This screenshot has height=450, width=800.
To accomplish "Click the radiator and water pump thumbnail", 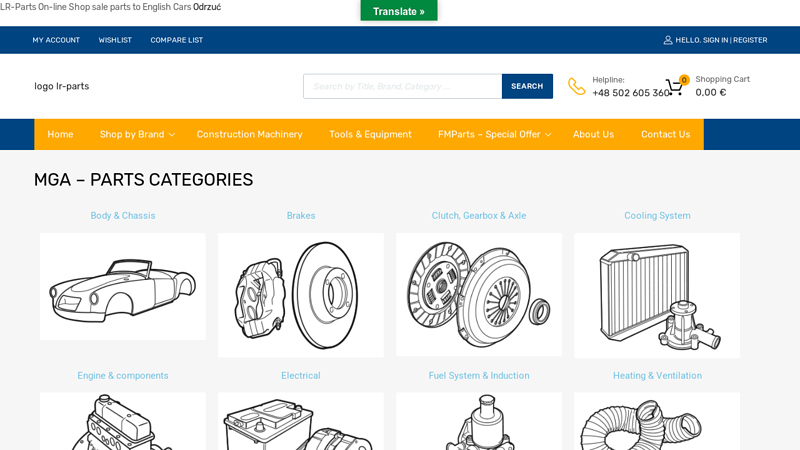I will point(657,295).
